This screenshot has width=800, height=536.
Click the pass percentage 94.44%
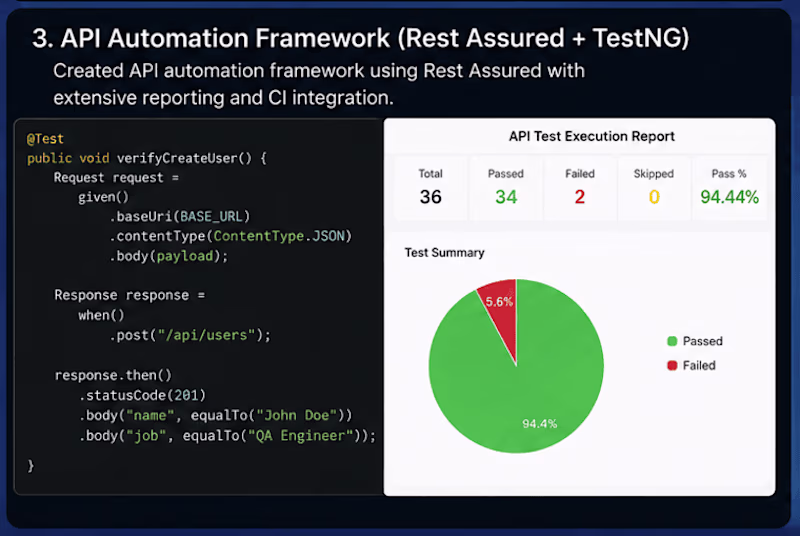[x=730, y=197]
